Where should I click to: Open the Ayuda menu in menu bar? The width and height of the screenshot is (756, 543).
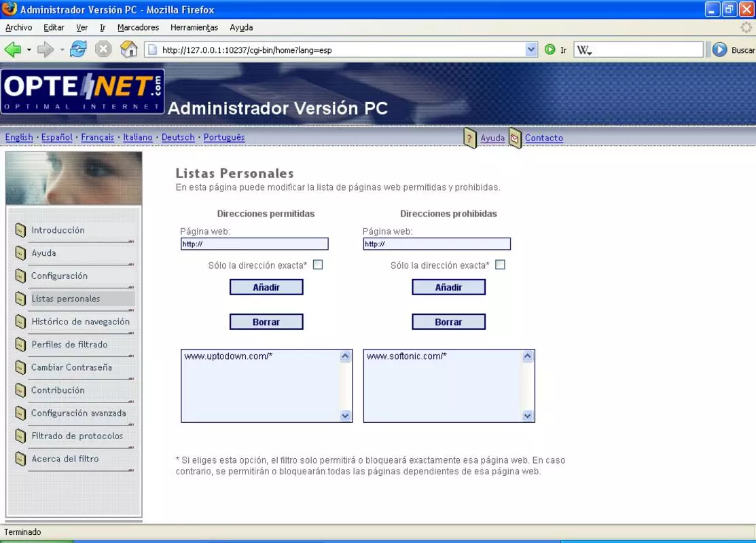[241, 27]
